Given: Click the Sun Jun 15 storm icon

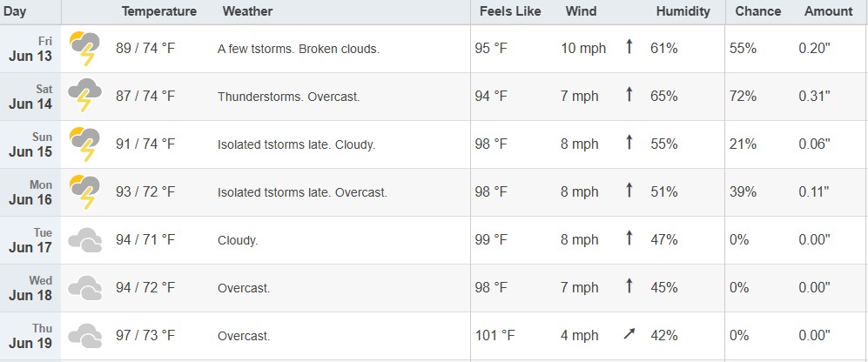Looking at the screenshot, I should coord(84,144).
